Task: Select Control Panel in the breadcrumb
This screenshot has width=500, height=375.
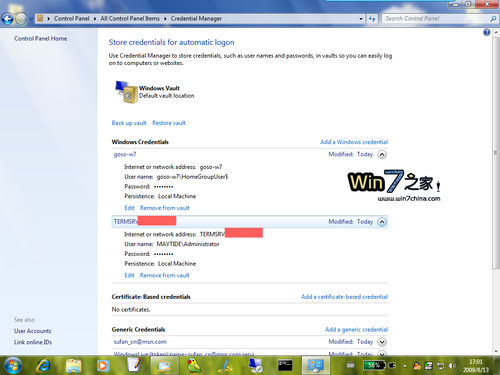Action: click(x=72, y=19)
